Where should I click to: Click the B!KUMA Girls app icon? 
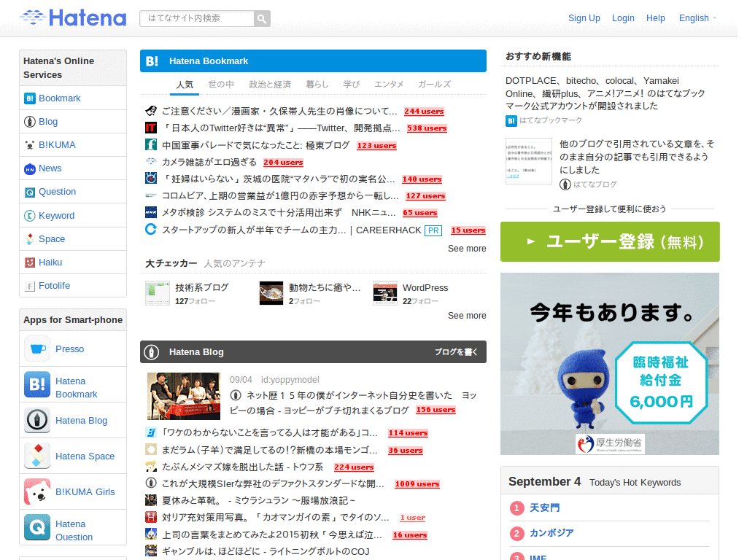click(x=37, y=492)
